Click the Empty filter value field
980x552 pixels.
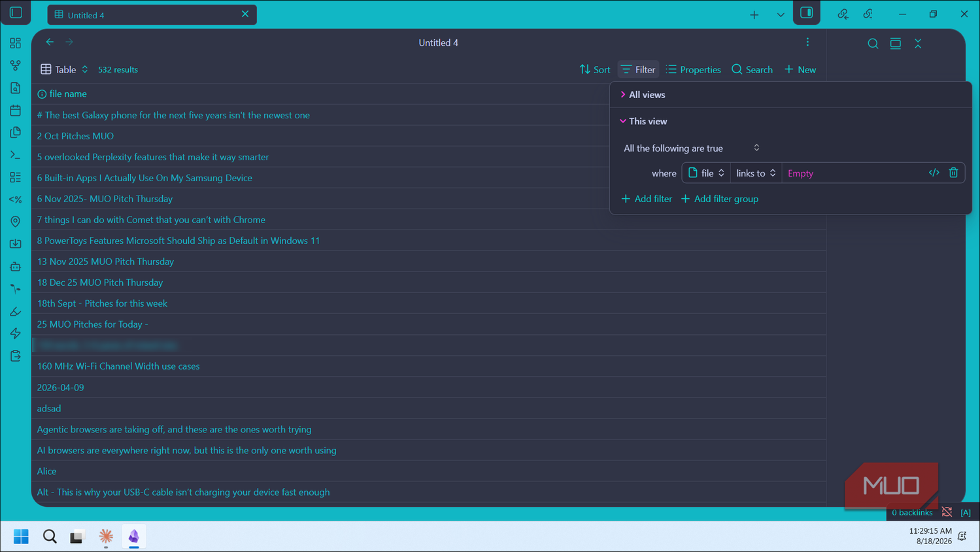click(x=853, y=173)
